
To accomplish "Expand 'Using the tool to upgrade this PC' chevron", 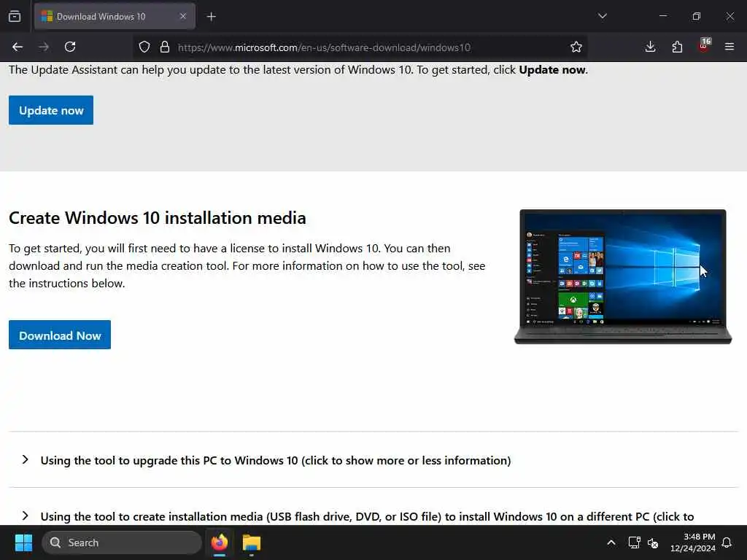I will [26, 459].
